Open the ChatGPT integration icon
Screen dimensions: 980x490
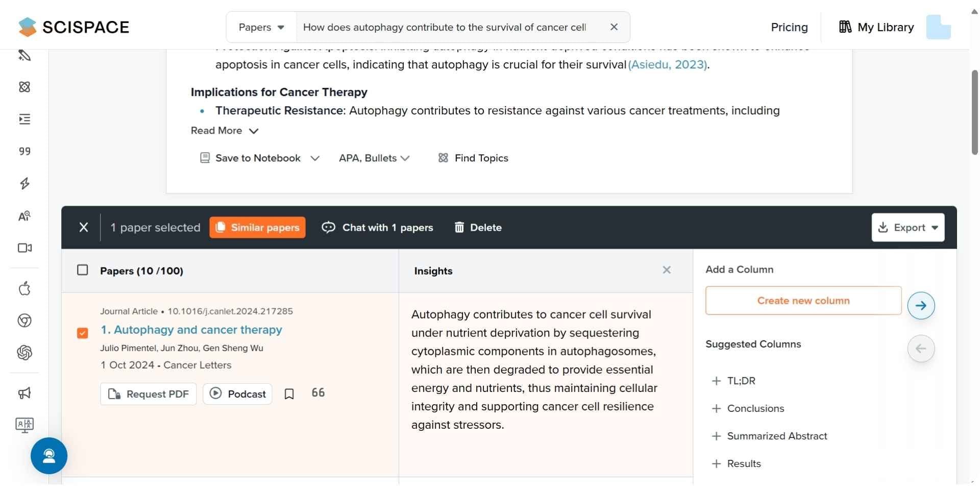tap(24, 352)
